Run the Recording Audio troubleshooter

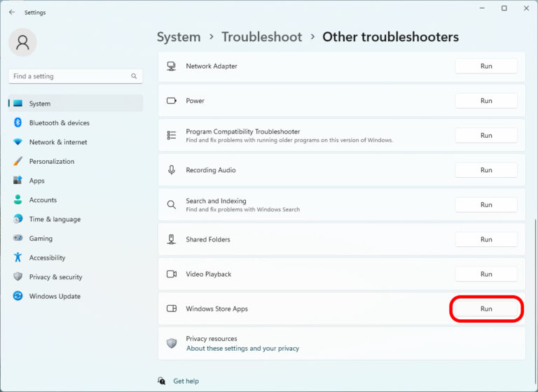coord(486,170)
